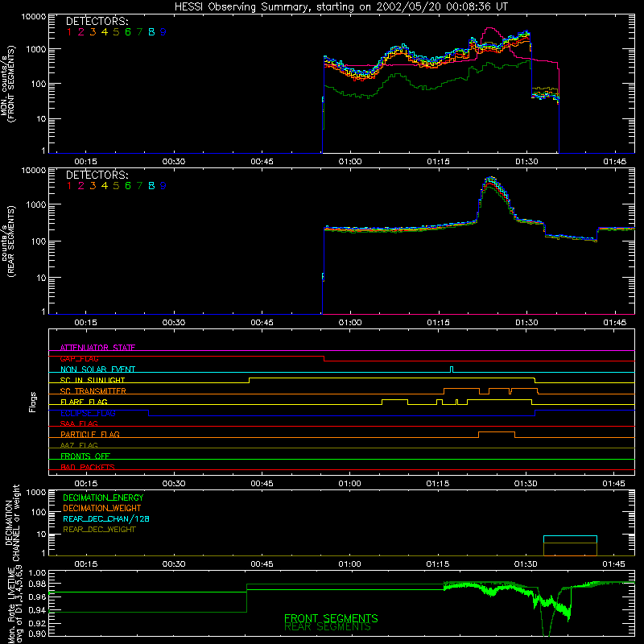
Task: Click the Flags axis title
Action: [x=33, y=402]
